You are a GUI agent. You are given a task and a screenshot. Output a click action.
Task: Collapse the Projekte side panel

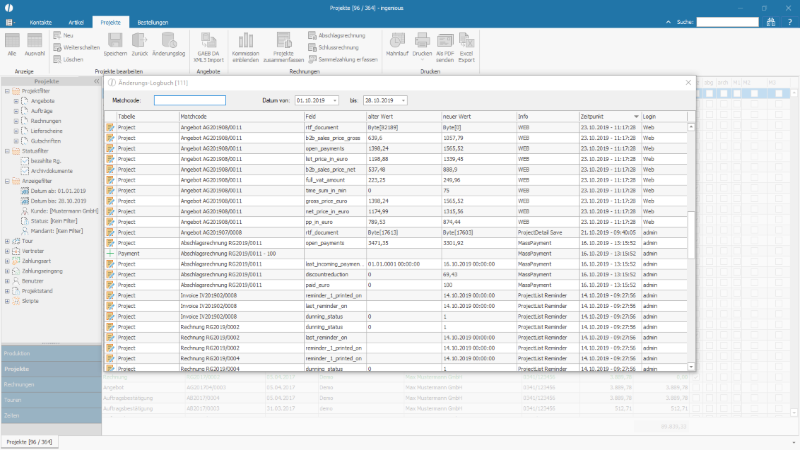(96, 81)
